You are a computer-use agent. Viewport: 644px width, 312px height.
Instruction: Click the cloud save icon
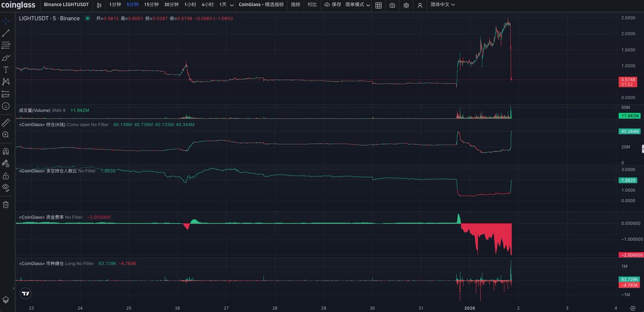tap(327, 5)
